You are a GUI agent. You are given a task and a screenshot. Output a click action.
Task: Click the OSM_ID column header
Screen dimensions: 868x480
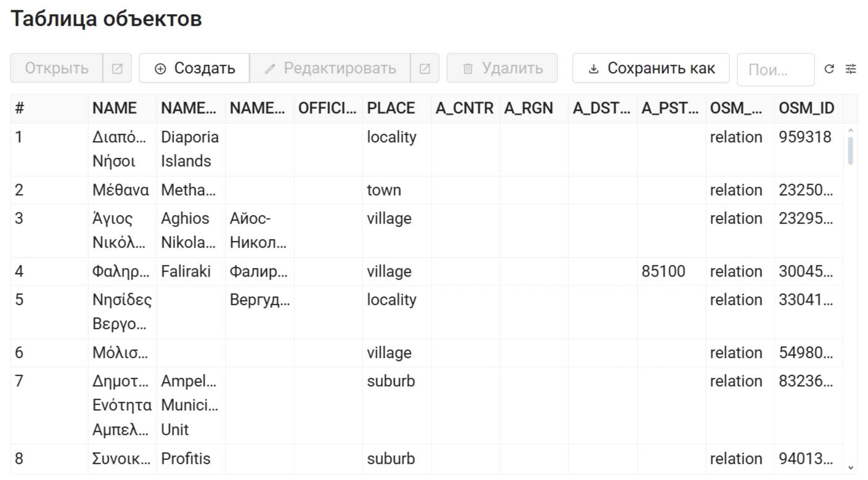pos(806,108)
